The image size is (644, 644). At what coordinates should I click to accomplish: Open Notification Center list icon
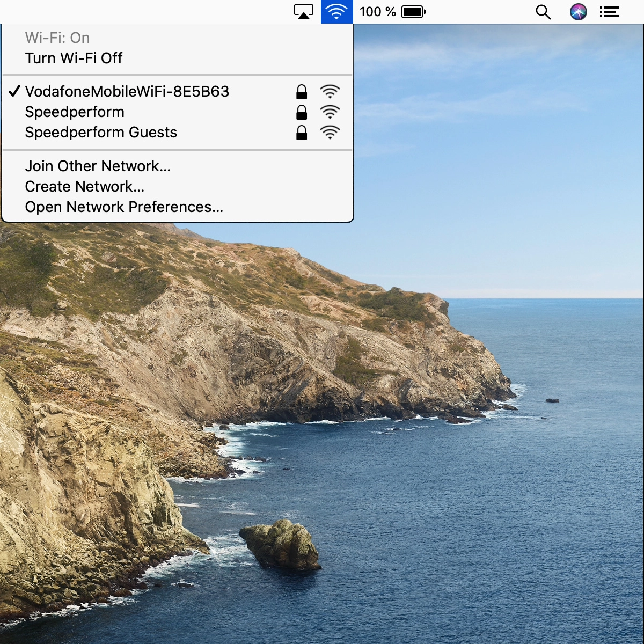point(610,12)
